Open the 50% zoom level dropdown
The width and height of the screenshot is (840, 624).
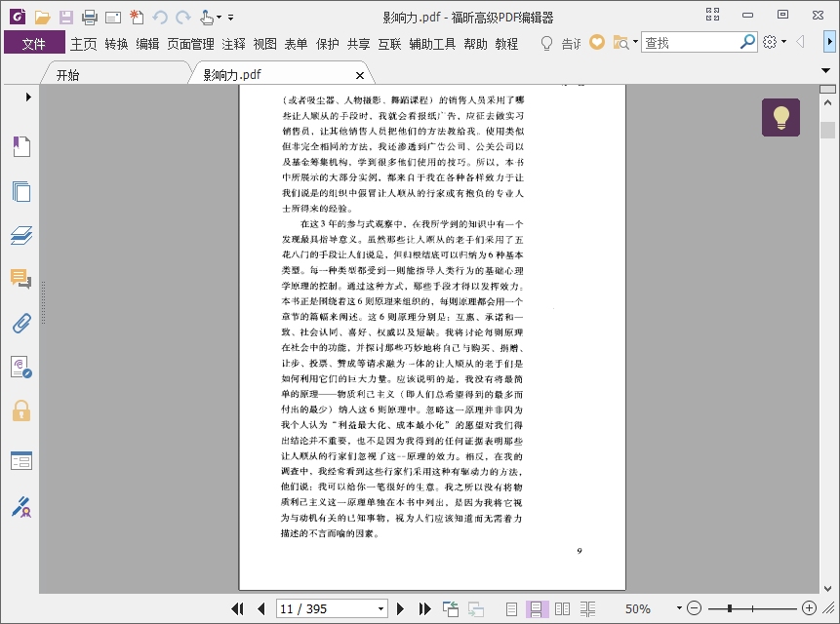[x=679, y=608]
